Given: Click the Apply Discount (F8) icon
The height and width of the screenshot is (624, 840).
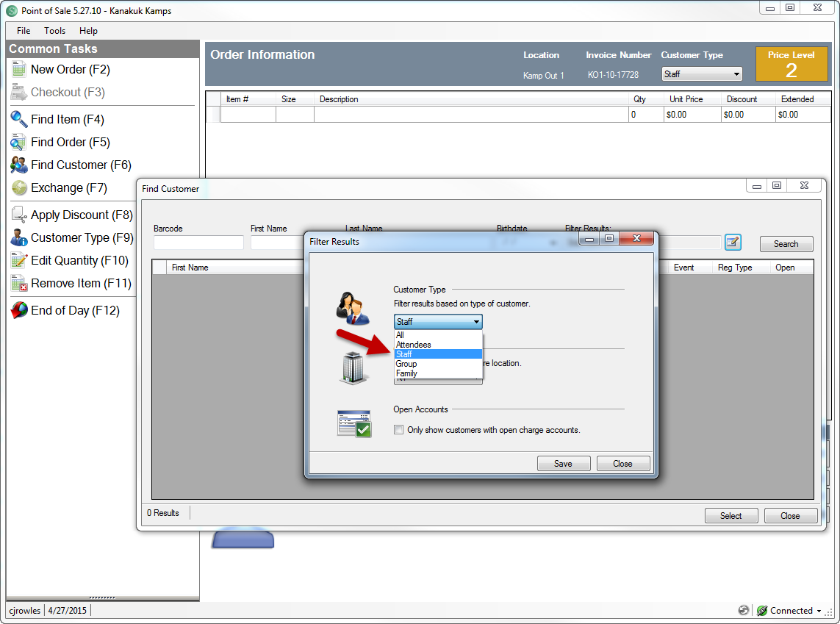Looking at the screenshot, I should [x=19, y=215].
